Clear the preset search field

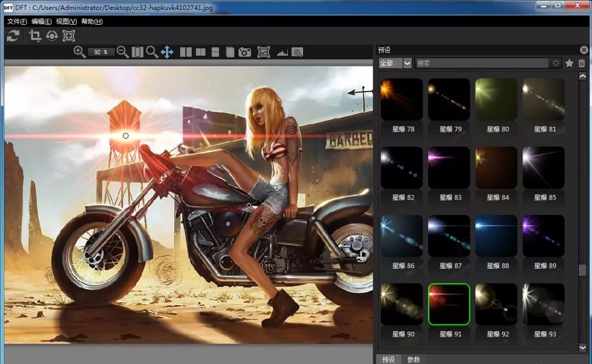pos(555,63)
